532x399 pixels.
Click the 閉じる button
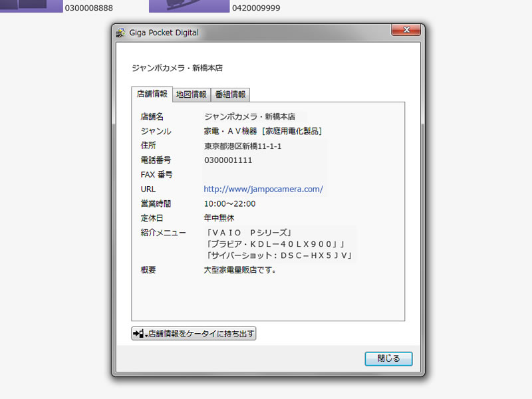[x=388, y=358]
